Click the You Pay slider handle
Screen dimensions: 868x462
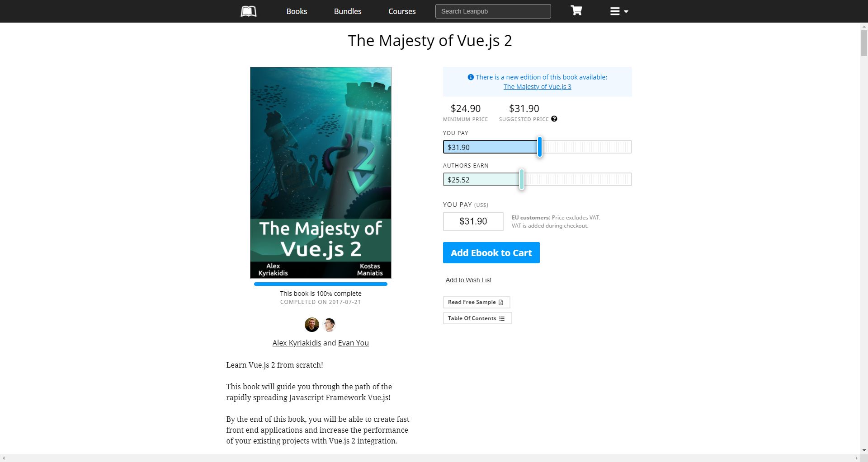[x=539, y=147]
